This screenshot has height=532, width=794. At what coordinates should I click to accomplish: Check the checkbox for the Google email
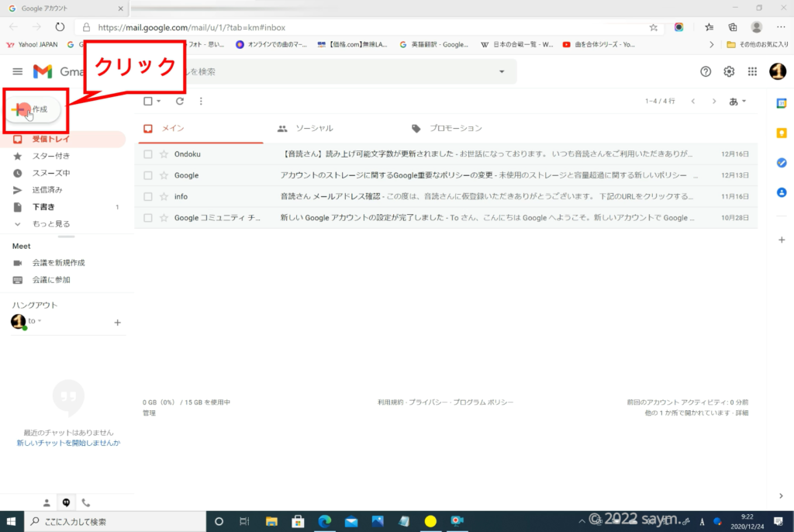click(148, 176)
